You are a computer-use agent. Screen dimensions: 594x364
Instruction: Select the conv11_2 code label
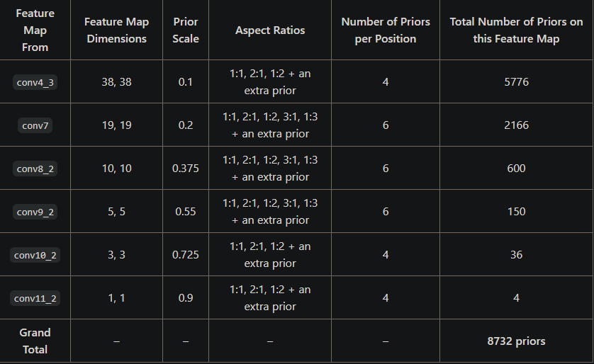(x=35, y=297)
